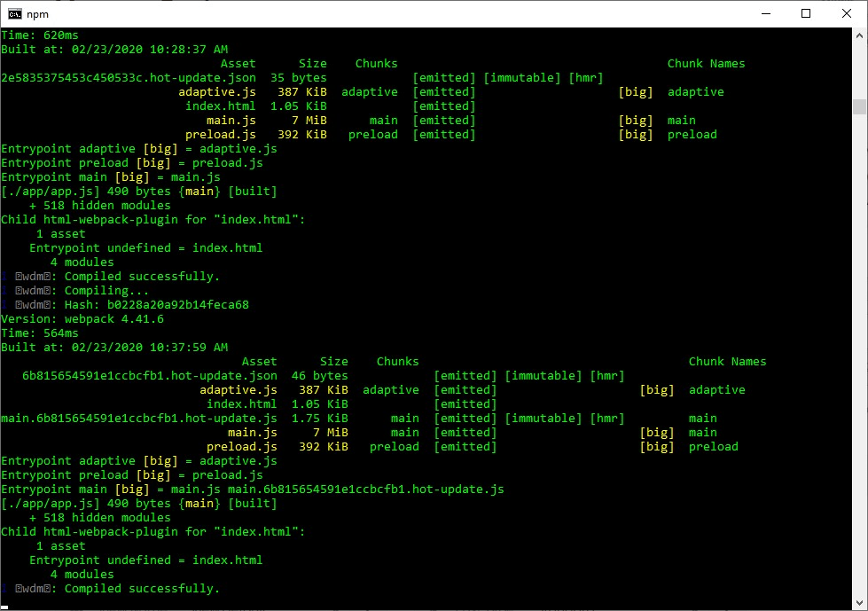The image size is (868, 611).
Task: Click "Hash: b0228a20a92b14feca68"
Action: click(x=157, y=304)
